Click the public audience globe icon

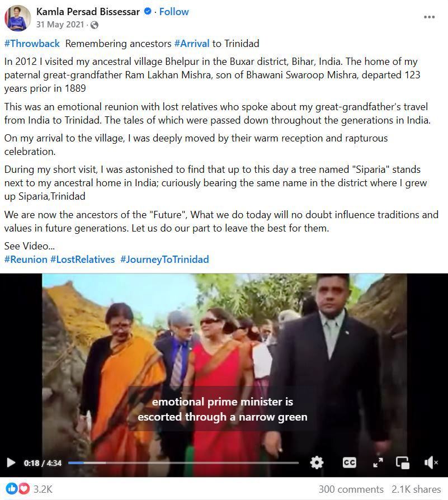tap(94, 25)
